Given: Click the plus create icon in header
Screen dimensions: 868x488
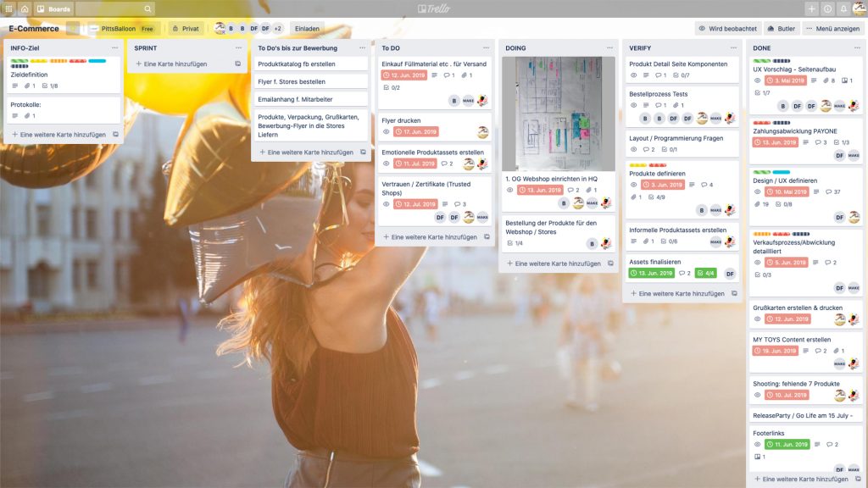Looking at the screenshot, I should (811, 8).
